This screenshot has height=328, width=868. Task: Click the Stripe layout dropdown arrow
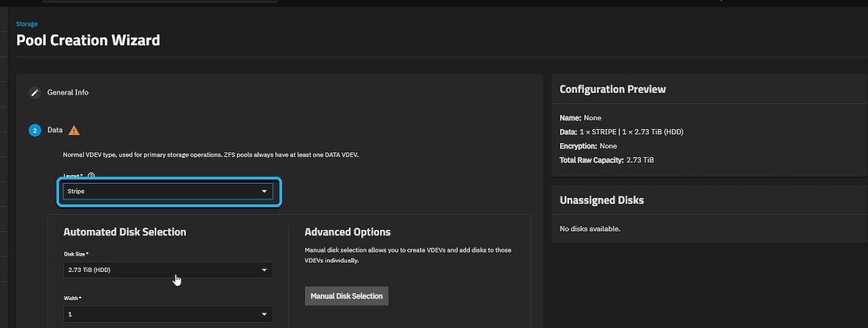[264, 192]
